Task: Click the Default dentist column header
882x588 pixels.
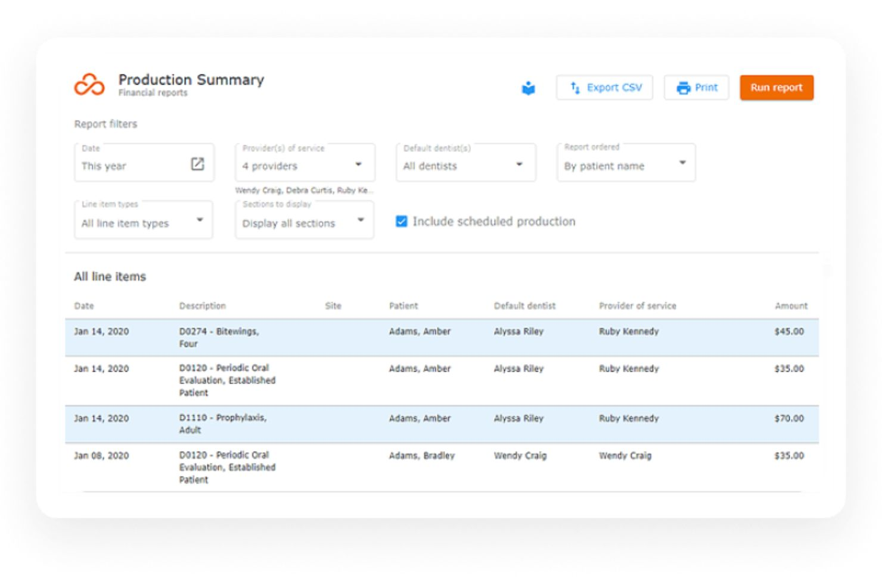Action: (x=524, y=306)
